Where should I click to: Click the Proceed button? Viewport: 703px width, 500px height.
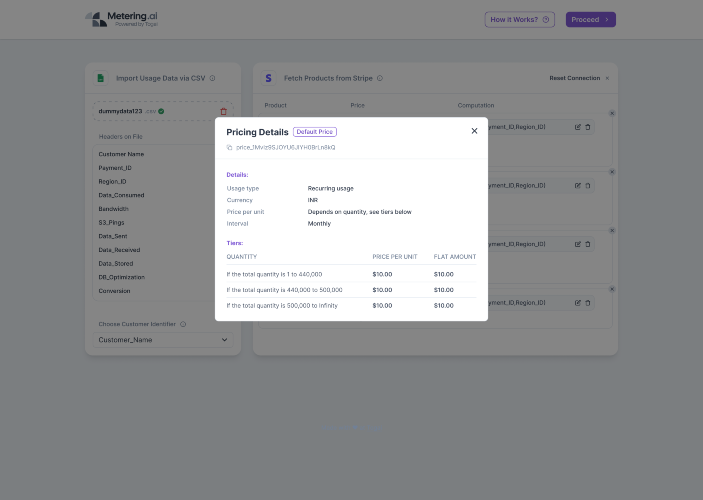[x=590, y=20]
